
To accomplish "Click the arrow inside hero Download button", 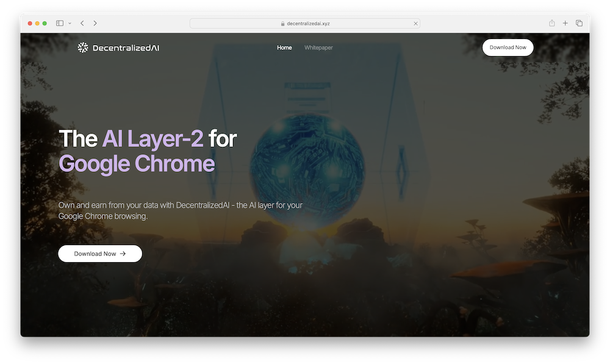I will click(x=123, y=254).
